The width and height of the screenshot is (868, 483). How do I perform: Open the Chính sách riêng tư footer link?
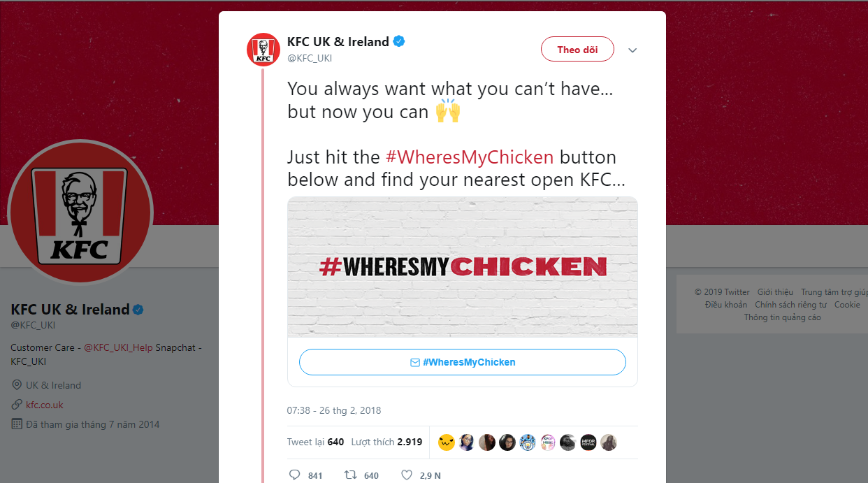coord(790,305)
